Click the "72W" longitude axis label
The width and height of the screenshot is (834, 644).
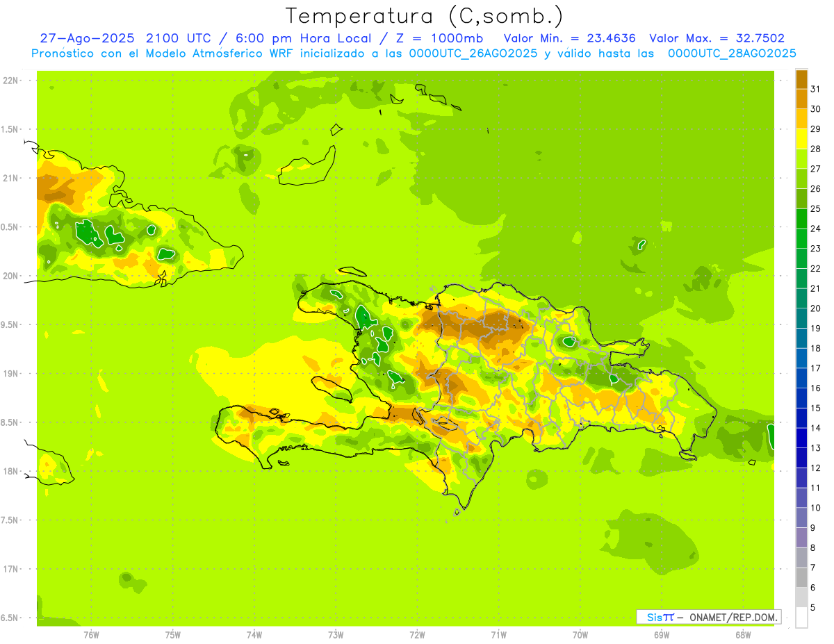tap(417, 634)
